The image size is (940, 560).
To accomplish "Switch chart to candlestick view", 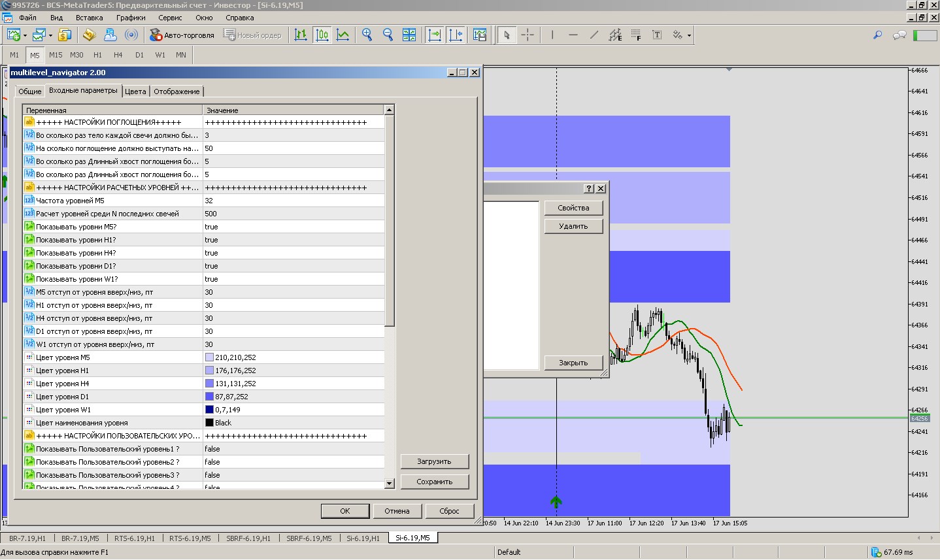I will [322, 35].
